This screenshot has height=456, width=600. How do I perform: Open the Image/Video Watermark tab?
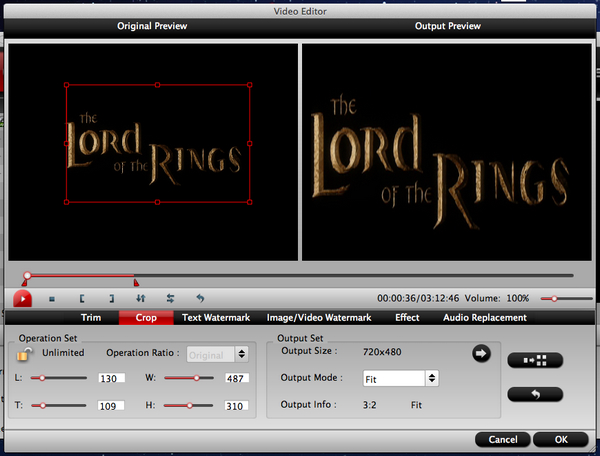tap(319, 318)
